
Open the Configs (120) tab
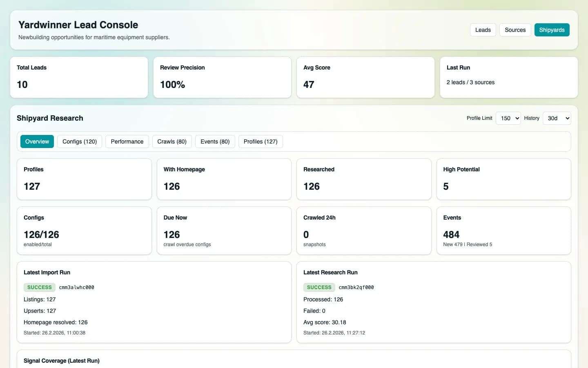(x=80, y=141)
